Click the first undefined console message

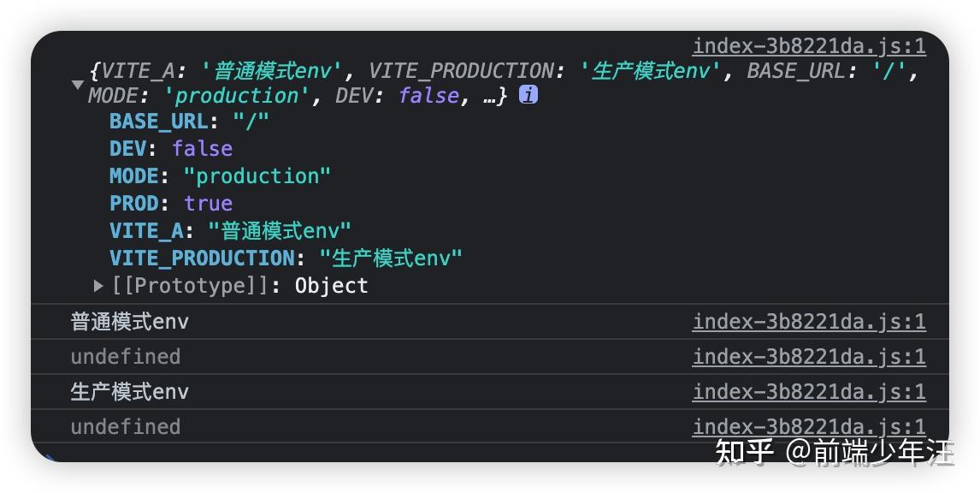click(x=126, y=357)
